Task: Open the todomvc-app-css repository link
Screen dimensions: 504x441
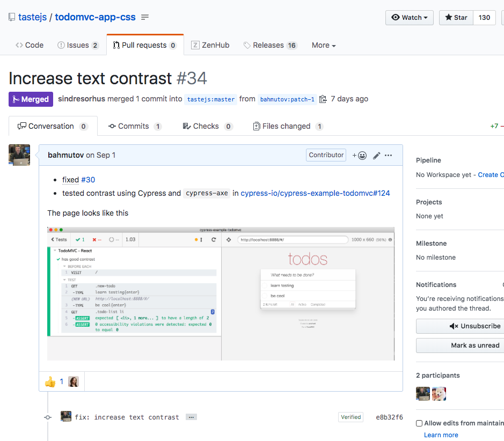Action: (95, 17)
